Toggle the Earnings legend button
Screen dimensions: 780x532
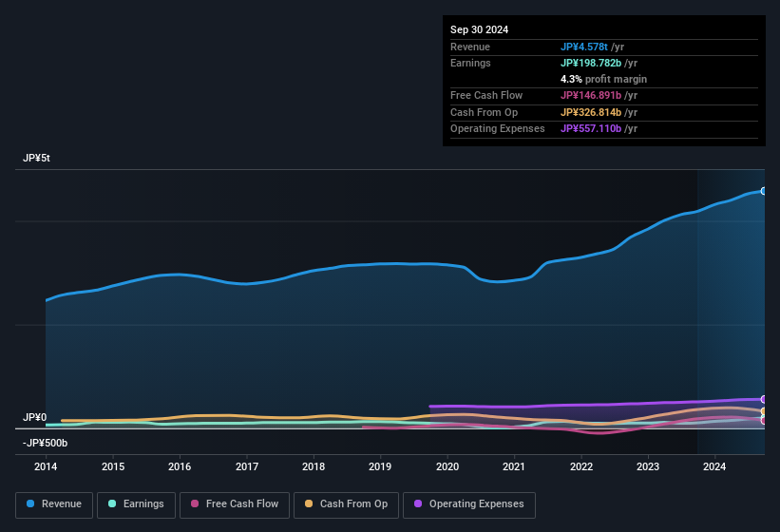point(136,504)
